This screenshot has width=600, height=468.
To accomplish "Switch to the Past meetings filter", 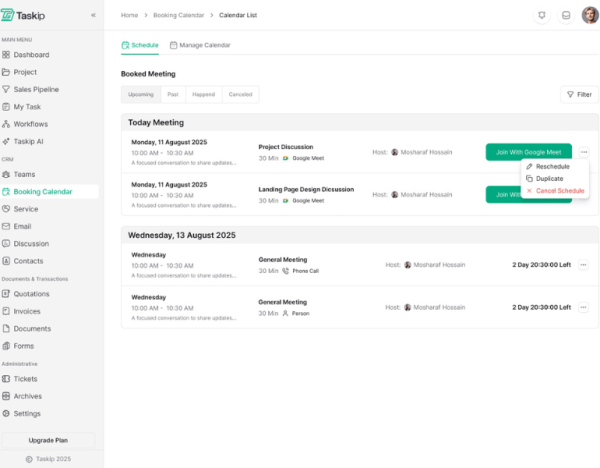I will (x=173, y=94).
